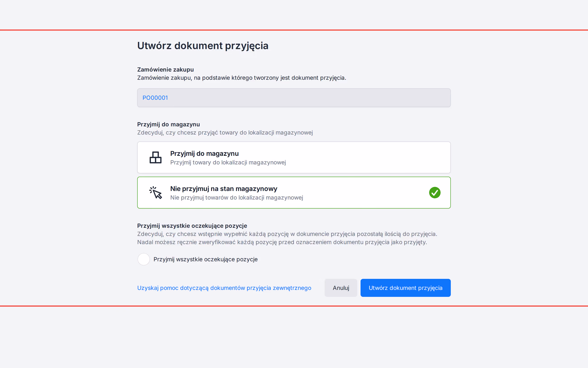Select the 'Przyjmij do magazynu' option card title

click(204, 154)
